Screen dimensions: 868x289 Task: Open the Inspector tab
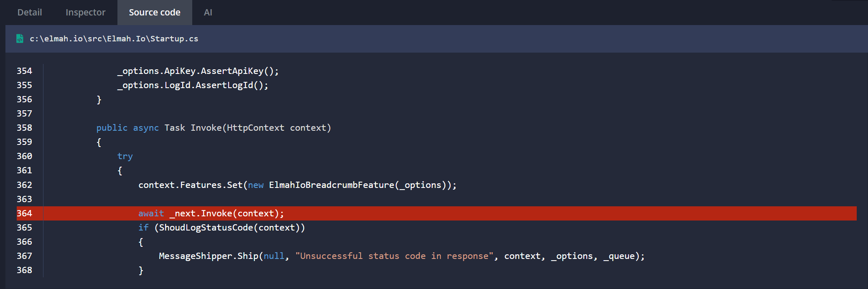[85, 12]
